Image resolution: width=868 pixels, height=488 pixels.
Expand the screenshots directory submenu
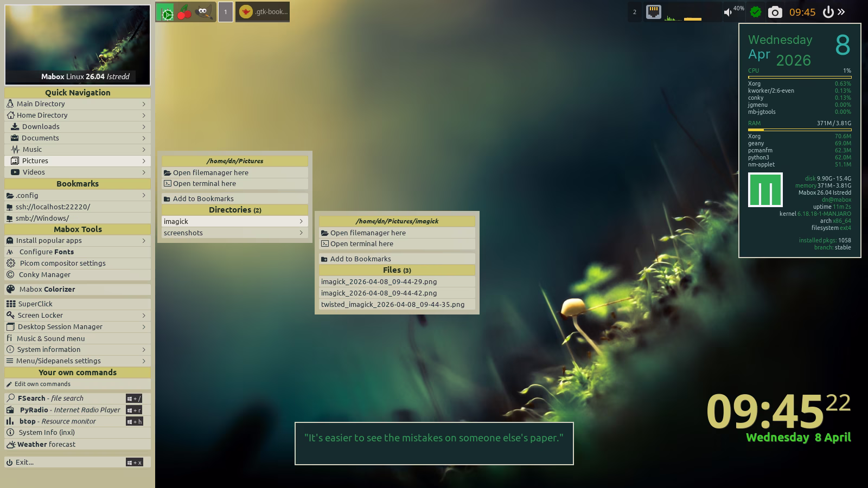[234, 233]
